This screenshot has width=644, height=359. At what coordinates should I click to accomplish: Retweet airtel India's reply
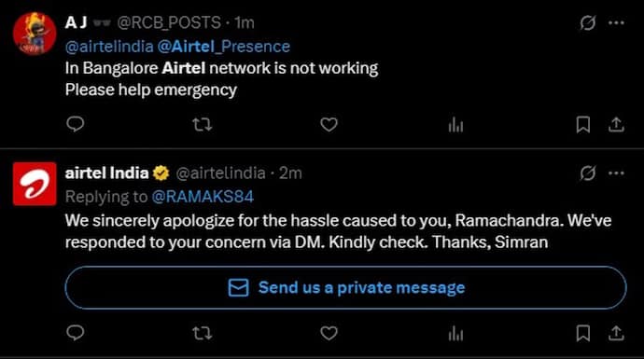pyautogui.click(x=203, y=333)
